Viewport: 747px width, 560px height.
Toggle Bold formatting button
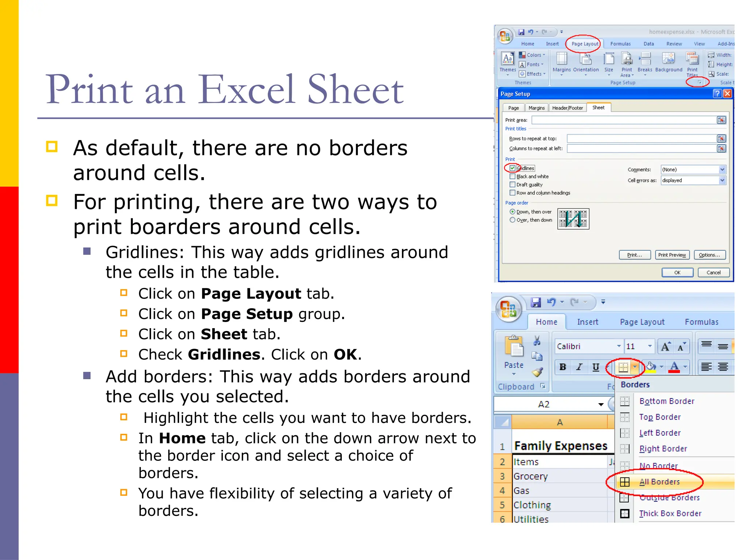coord(563,367)
